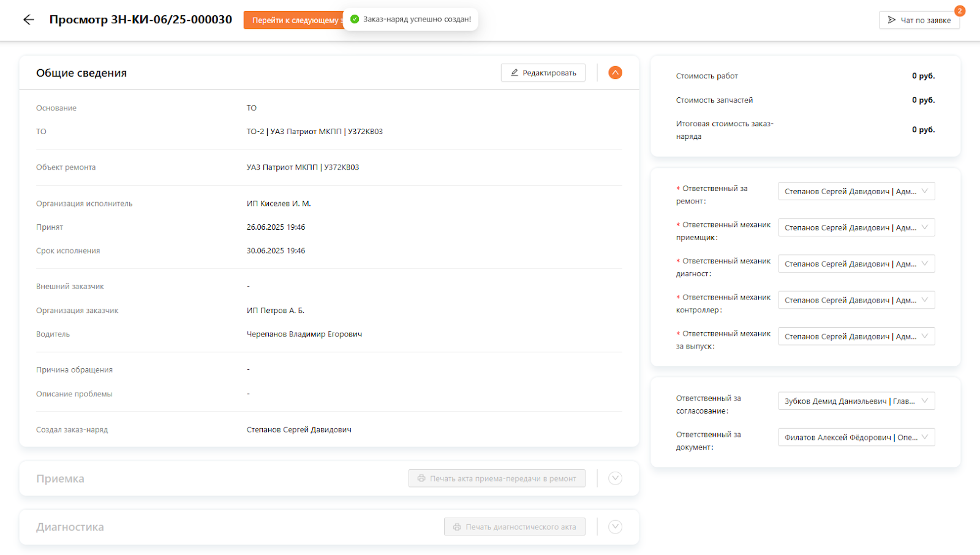Open Ответственный за документ dropdown
The image size is (980, 555).
coord(856,437)
